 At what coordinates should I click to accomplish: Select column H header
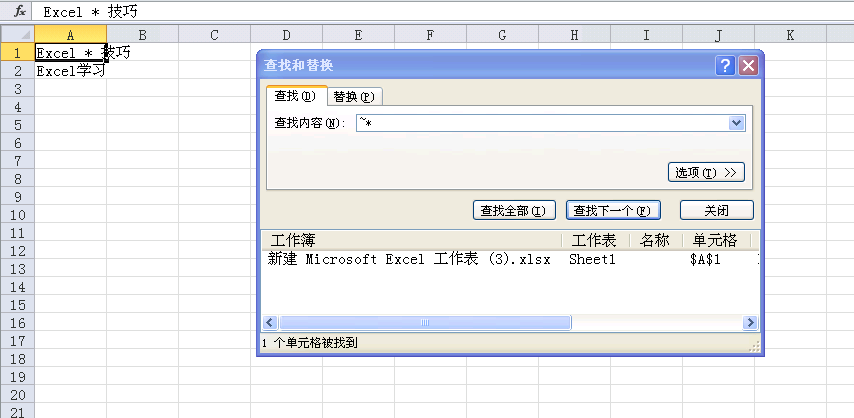(x=574, y=35)
